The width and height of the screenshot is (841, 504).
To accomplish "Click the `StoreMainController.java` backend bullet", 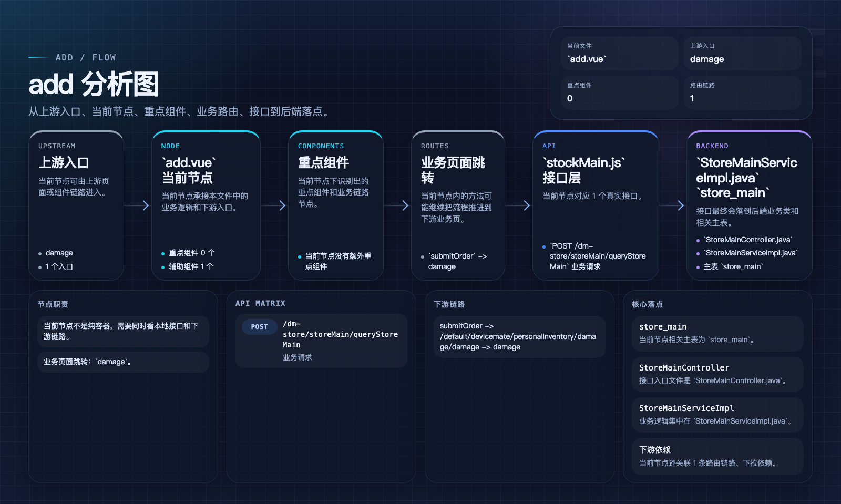I will [747, 240].
